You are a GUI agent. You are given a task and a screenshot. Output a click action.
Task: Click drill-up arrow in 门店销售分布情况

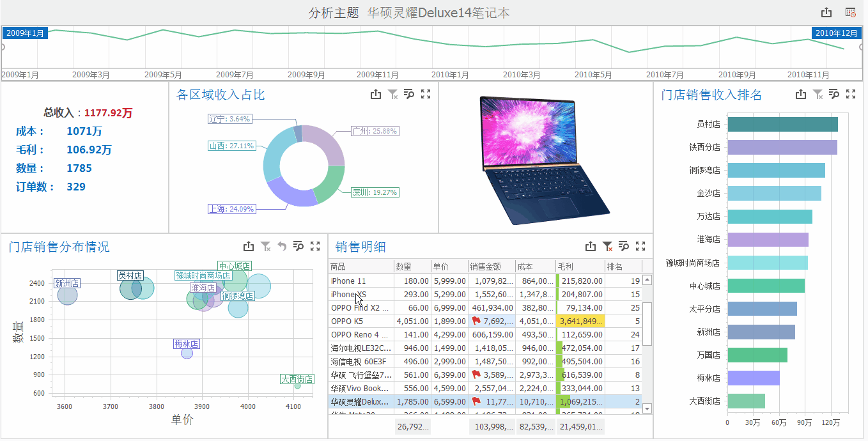click(x=282, y=247)
